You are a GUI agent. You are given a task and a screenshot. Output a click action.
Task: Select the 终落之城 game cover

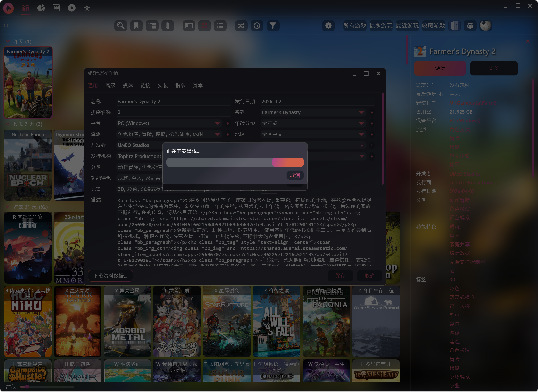pos(277,322)
